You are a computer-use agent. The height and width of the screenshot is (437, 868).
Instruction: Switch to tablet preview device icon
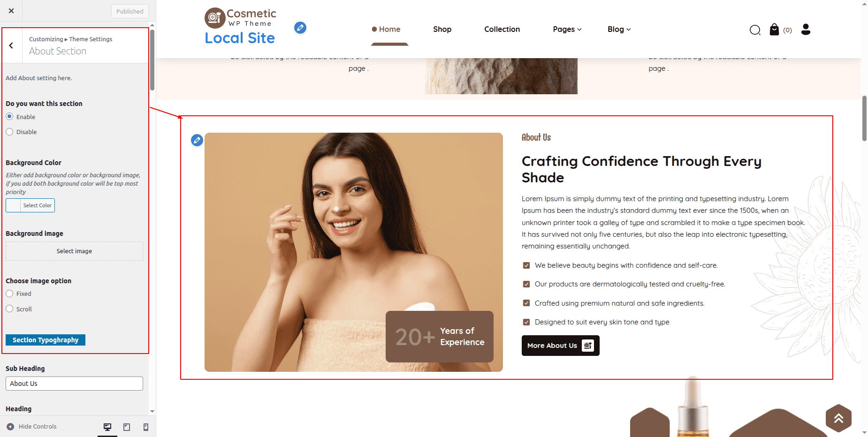pos(127,427)
